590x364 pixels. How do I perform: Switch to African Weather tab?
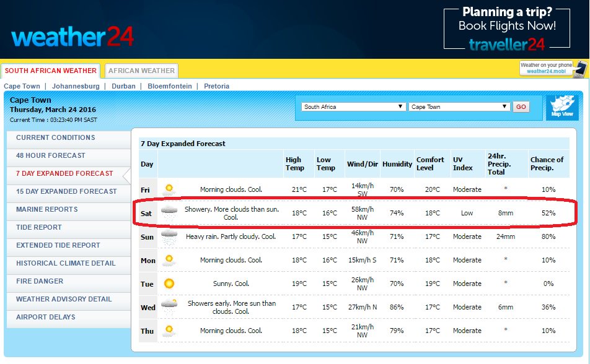click(x=141, y=71)
